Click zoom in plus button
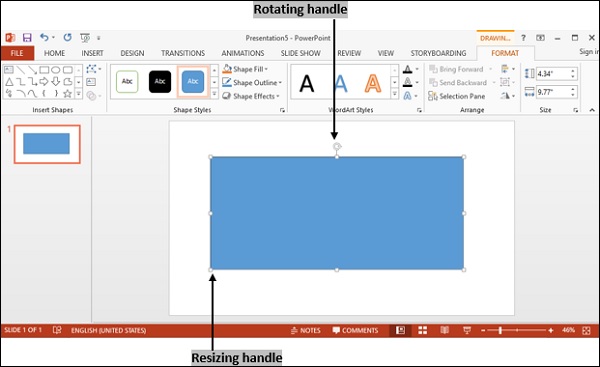 551,330
